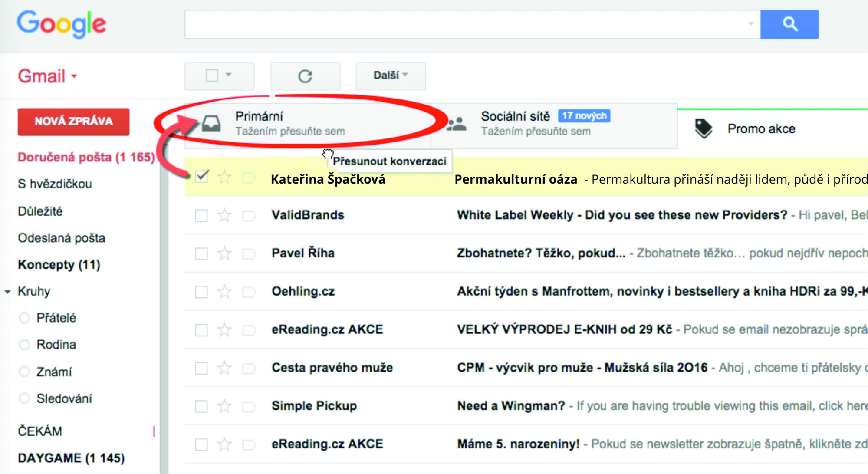Screen dimensions: 868x474
Task: Star the Pavel Říha email
Action: pyautogui.click(x=224, y=253)
